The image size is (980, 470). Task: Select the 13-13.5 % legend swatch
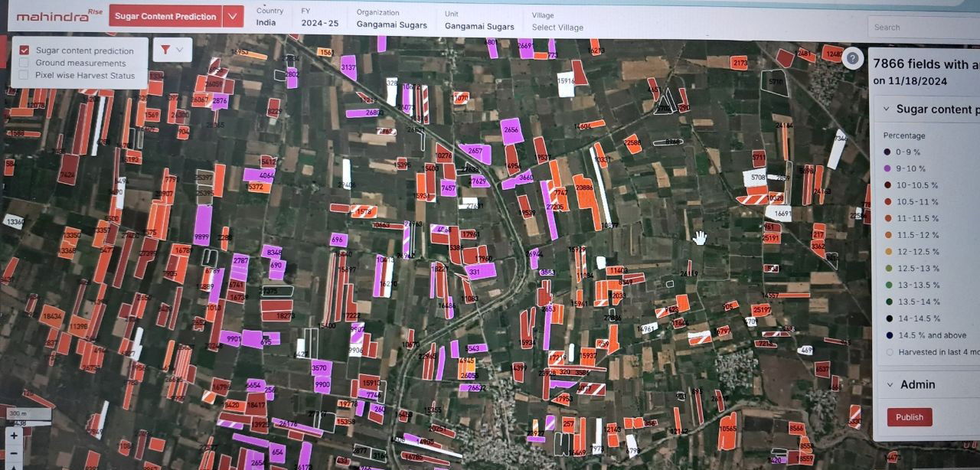click(887, 285)
